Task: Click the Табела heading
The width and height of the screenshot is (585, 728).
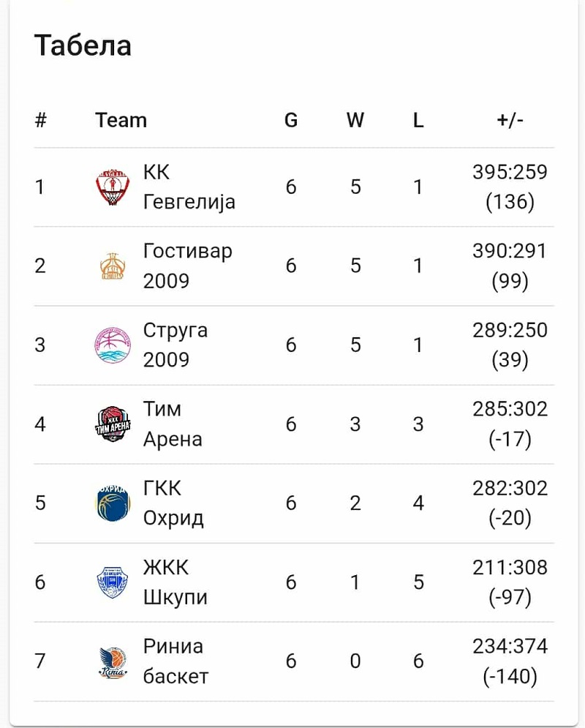Action: pyautogui.click(x=83, y=45)
